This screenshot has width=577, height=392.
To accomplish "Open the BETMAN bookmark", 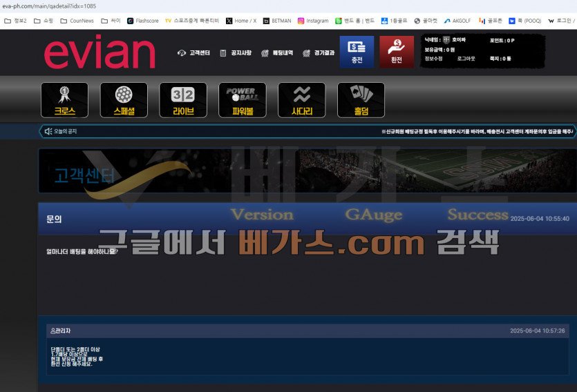I will (277, 21).
